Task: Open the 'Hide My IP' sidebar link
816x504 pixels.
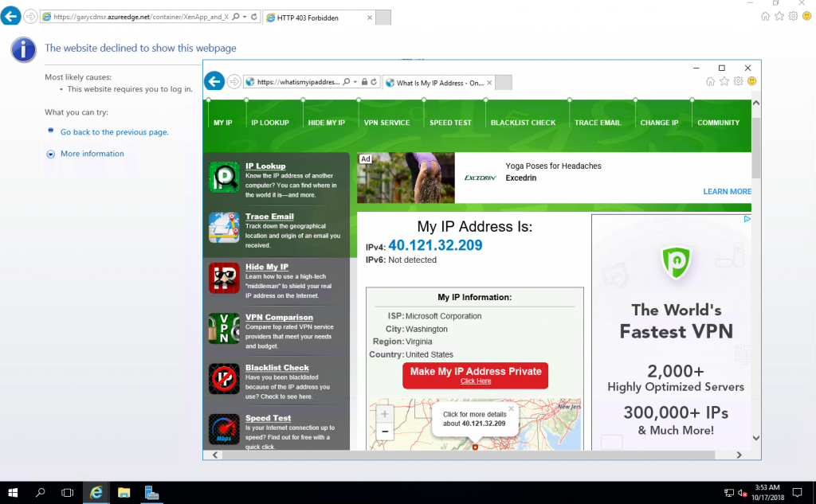Action: click(267, 267)
